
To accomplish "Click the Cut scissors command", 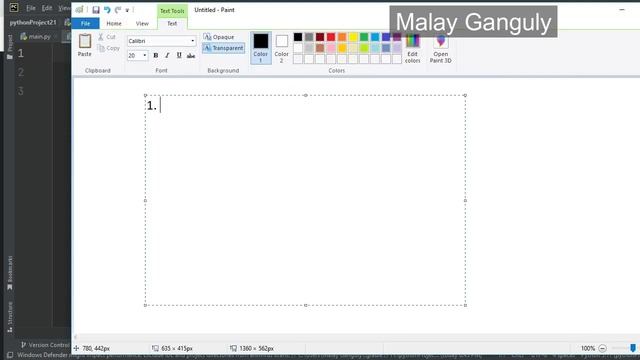I will click(107, 37).
